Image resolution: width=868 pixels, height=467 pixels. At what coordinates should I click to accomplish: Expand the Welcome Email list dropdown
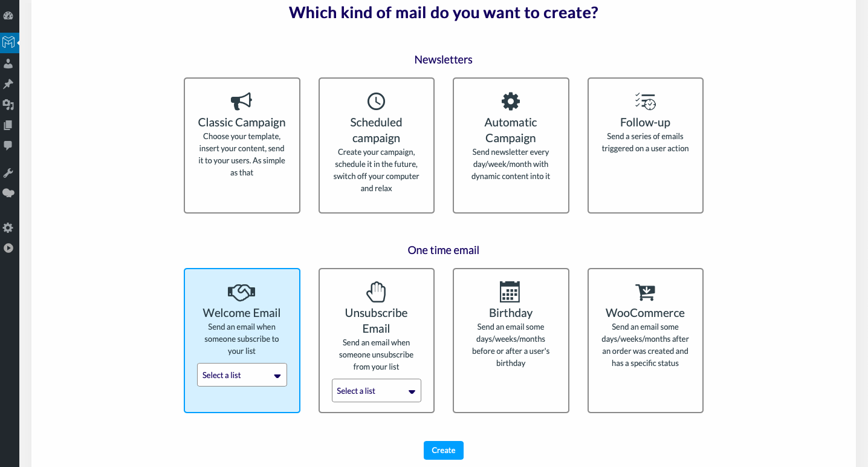242,375
